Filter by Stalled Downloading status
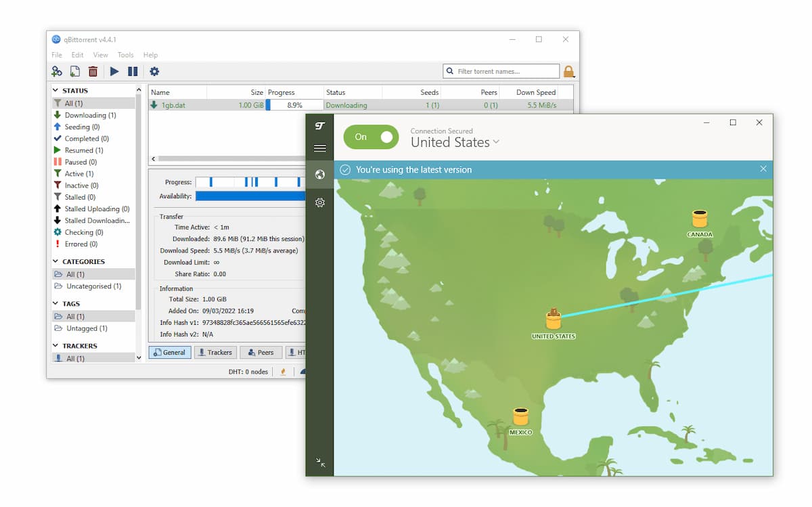 click(x=93, y=221)
